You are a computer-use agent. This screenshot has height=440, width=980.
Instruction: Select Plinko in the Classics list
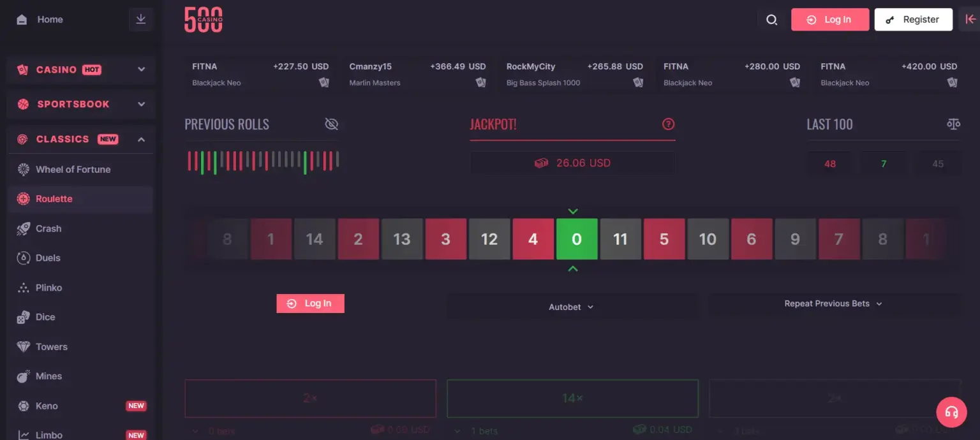[x=49, y=288]
